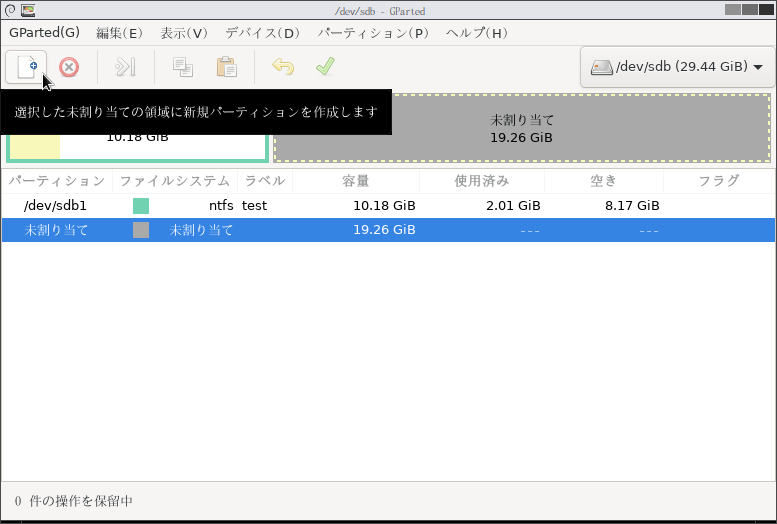
Task: Open the ヘルプ(H) menu
Action: coord(477,33)
